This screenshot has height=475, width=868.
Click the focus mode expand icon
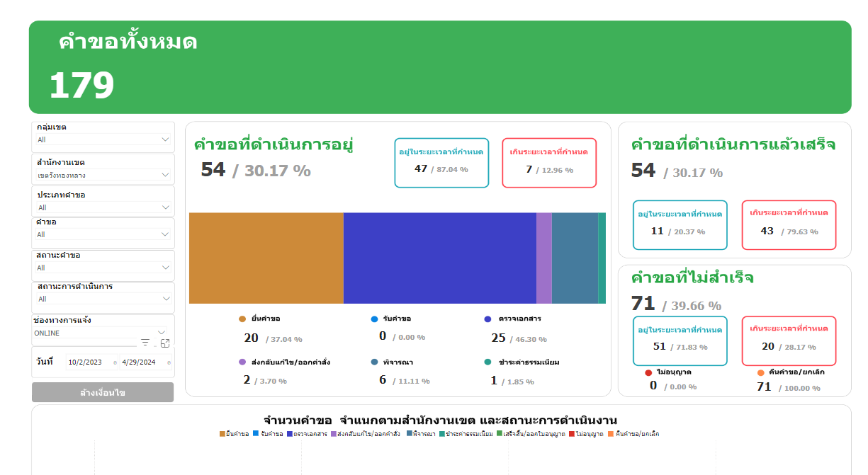165,343
